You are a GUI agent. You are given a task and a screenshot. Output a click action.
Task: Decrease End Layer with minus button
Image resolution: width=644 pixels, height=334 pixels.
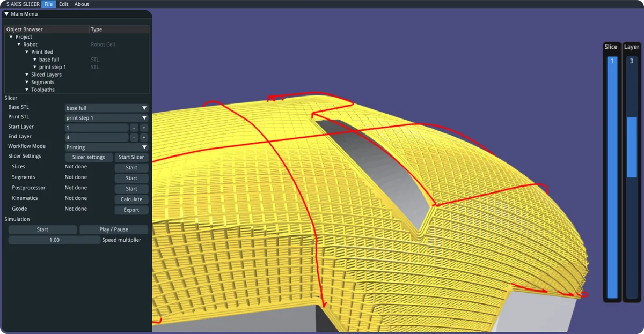tap(134, 138)
